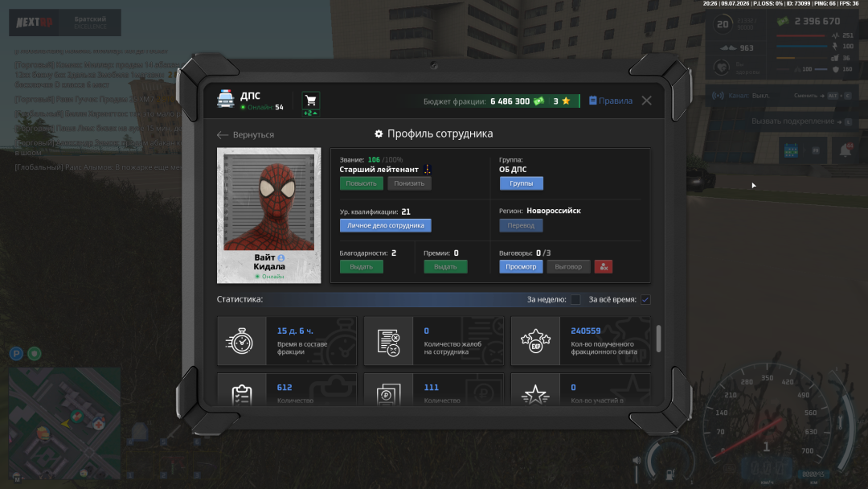Screen dimensions: 868x489
Task: Click the stopwatch time-in-faction icon
Action: coord(241,341)
